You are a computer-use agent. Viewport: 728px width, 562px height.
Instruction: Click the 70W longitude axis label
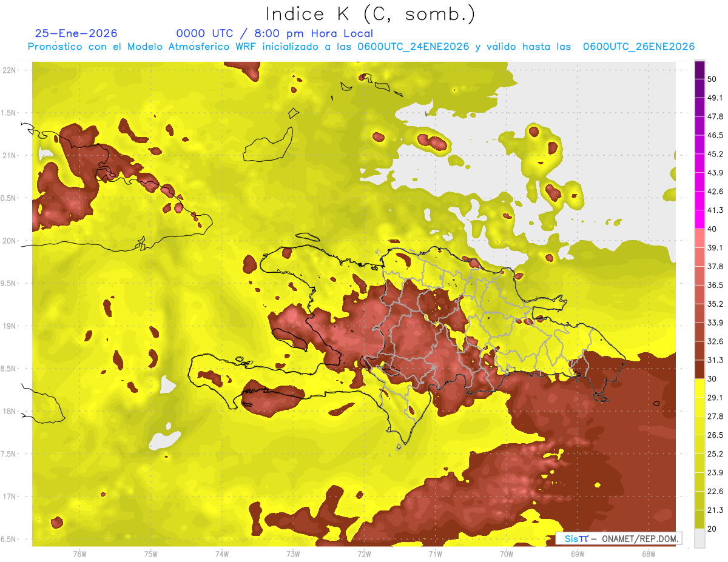506,554
